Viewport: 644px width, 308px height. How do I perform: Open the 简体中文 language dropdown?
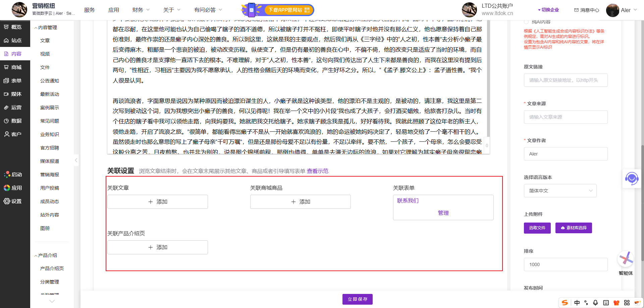point(560,191)
